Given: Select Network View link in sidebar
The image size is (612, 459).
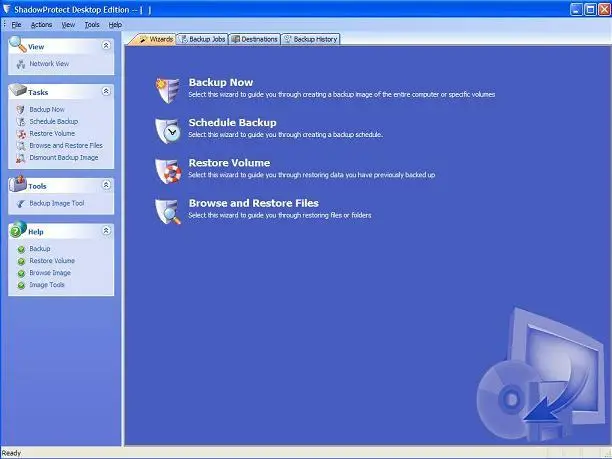Looking at the screenshot, I should coord(49,64).
